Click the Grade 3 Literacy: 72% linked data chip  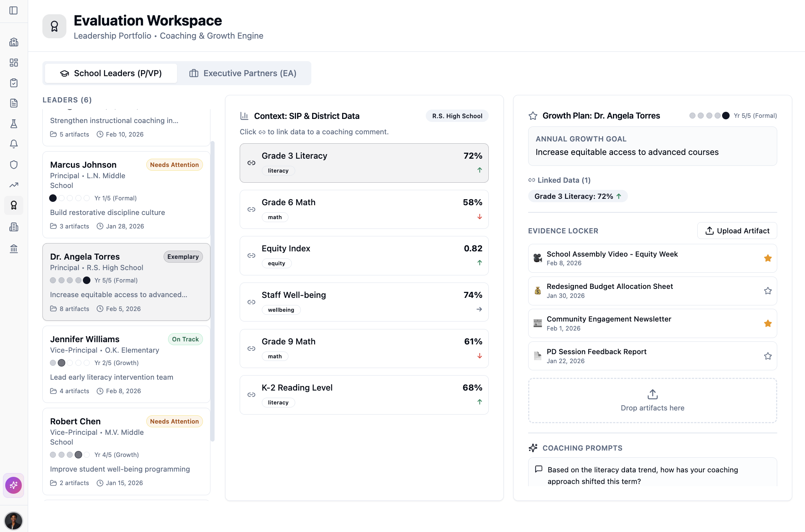[577, 196]
